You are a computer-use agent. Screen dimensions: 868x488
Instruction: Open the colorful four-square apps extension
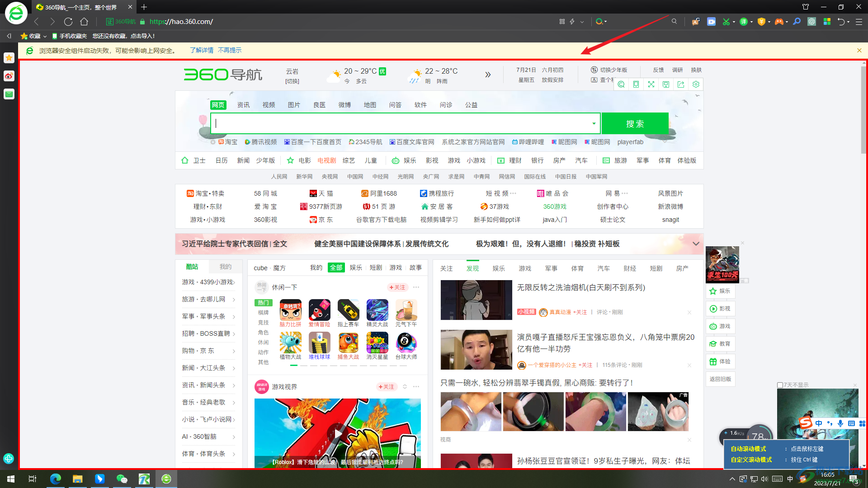(827, 22)
